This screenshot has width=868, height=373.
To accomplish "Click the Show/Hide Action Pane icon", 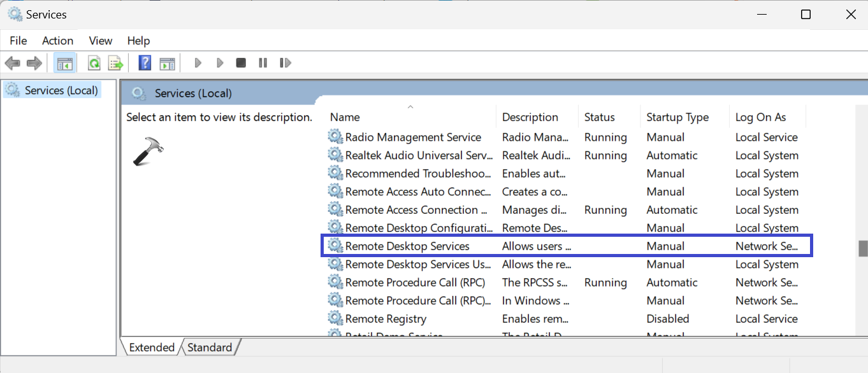I will [x=167, y=63].
